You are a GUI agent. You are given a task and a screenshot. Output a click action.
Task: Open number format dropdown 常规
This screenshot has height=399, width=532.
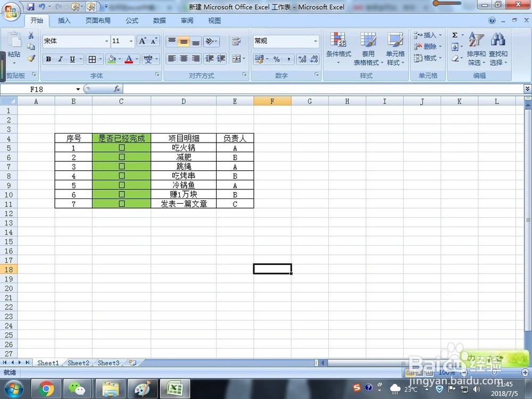click(x=315, y=41)
